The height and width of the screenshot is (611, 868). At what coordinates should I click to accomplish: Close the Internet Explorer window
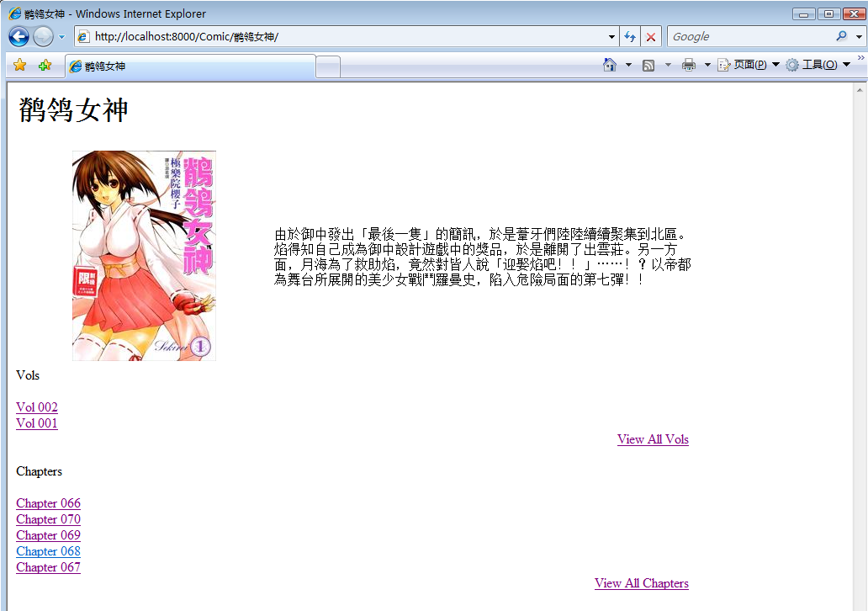[855, 13]
